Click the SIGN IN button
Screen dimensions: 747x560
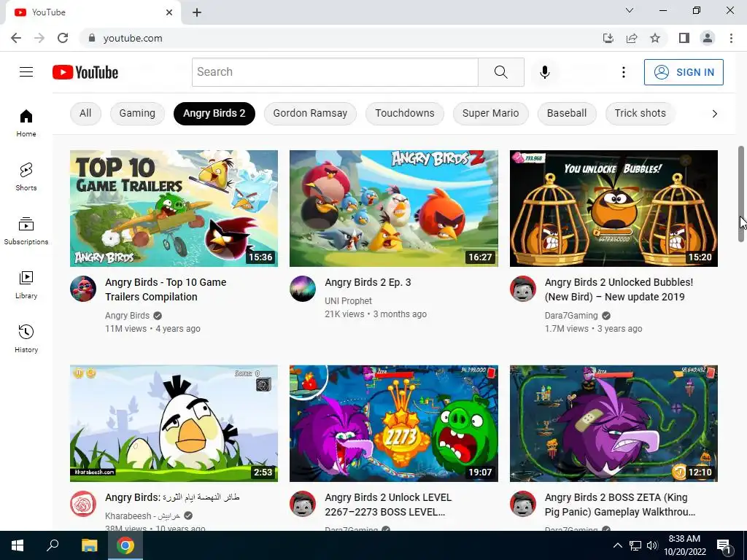684,72
